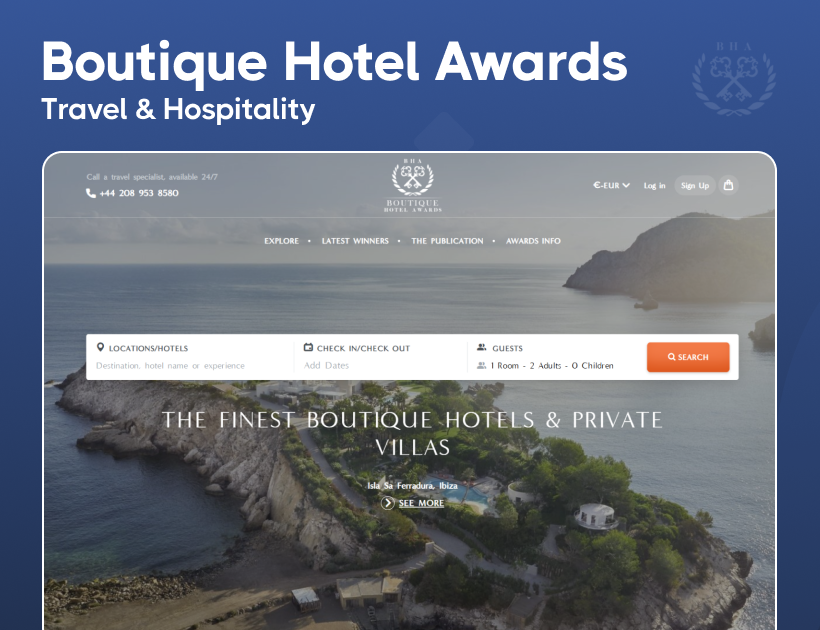Screen dimensions: 820x630
Task: Open the shopping bag icon
Action: 728,185
